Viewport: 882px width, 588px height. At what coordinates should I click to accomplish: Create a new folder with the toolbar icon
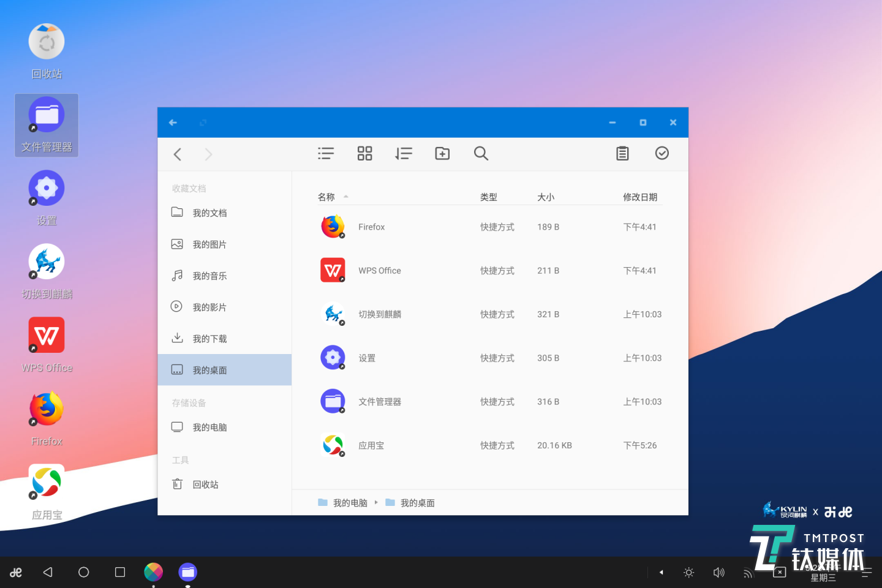pos(442,154)
